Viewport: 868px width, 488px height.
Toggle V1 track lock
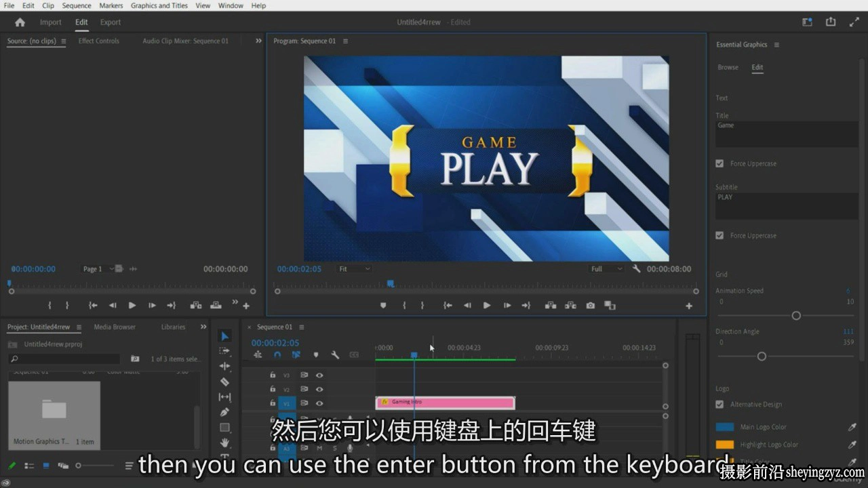273,403
